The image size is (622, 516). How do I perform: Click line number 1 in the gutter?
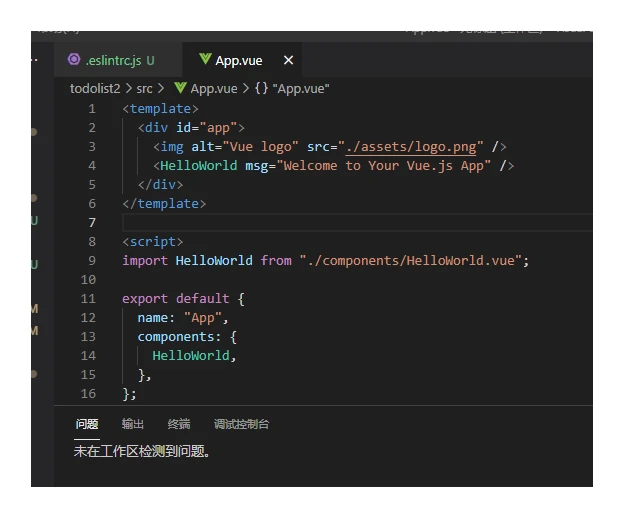point(92,109)
